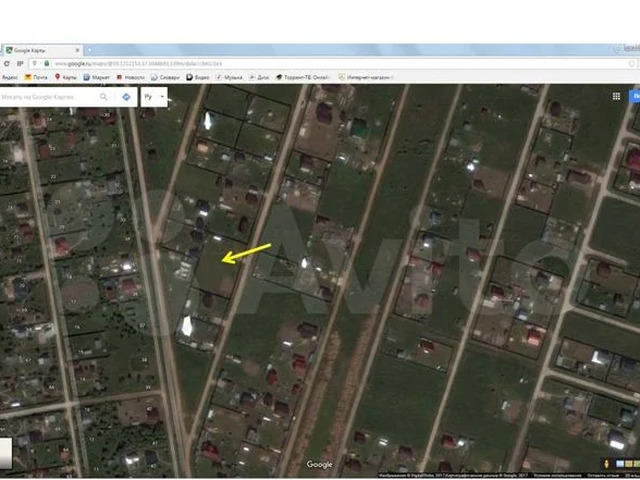Viewport: 640px width, 480px height.
Task: Select the Google Карты tab
Action: pyautogui.click(x=42, y=50)
